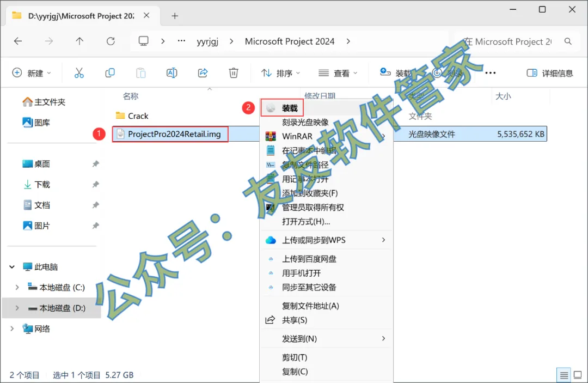Choose Add to favorites (F)
588x383 pixels.
(x=310, y=193)
